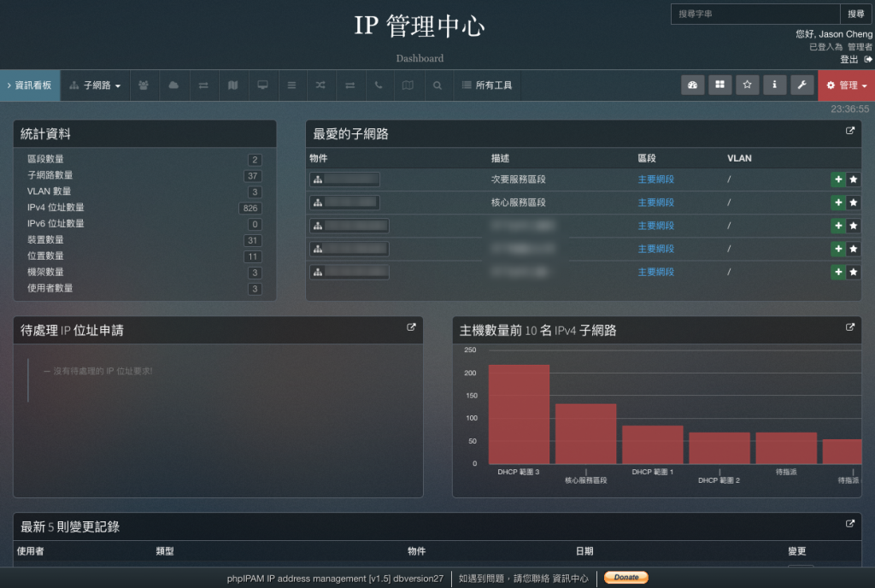Click the swap-arrows icon left of the phone icon

click(349, 85)
